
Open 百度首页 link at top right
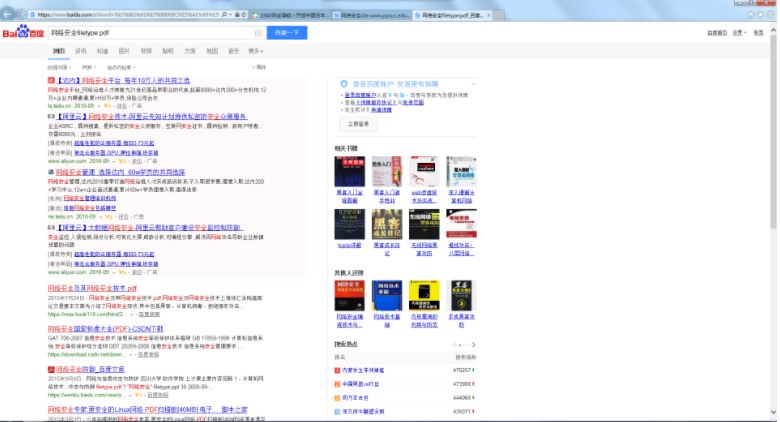[717, 33]
